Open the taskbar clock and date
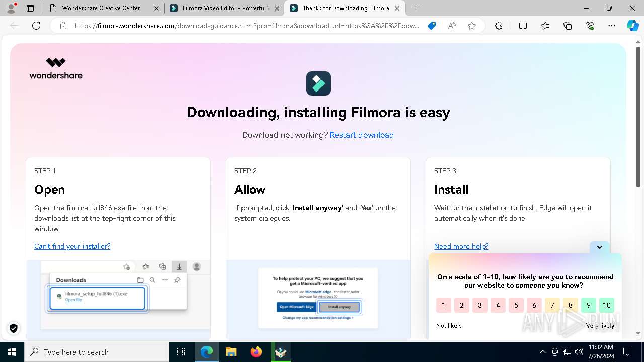This screenshot has width=644, height=362. click(601, 352)
